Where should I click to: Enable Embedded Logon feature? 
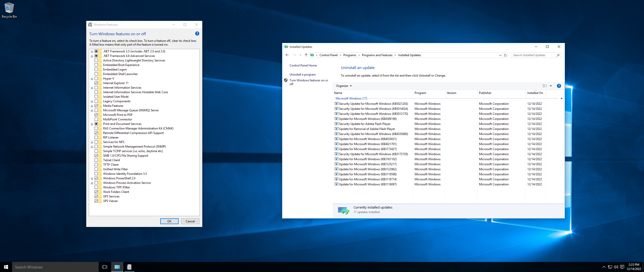pos(96,70)
